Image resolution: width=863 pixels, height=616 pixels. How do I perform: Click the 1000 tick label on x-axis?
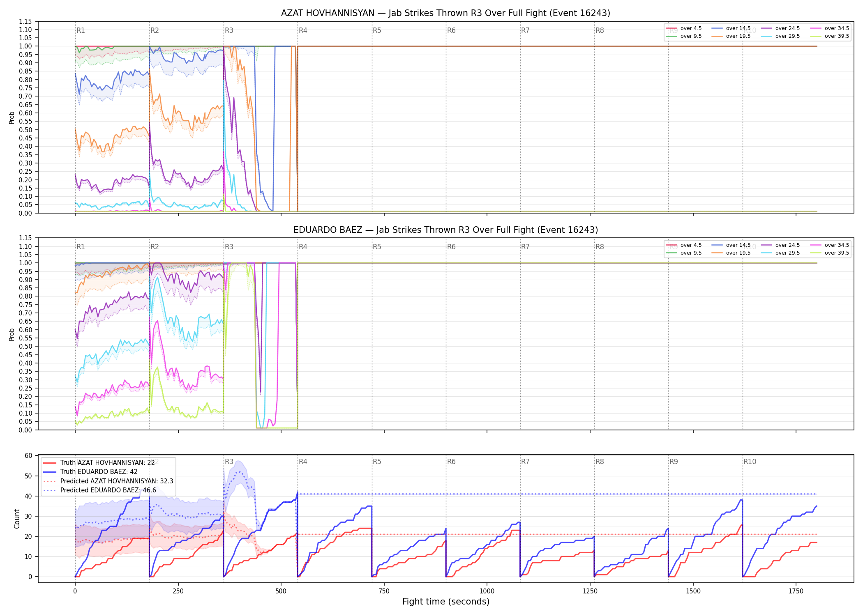pyautogui.click(x=487, y=591)
